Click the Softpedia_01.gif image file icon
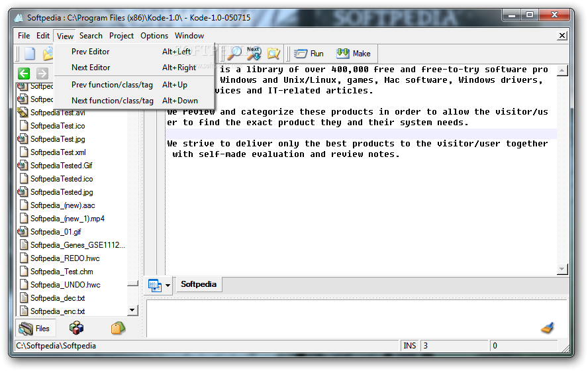This screenshot has width=588, height=371. click(23, 231)
